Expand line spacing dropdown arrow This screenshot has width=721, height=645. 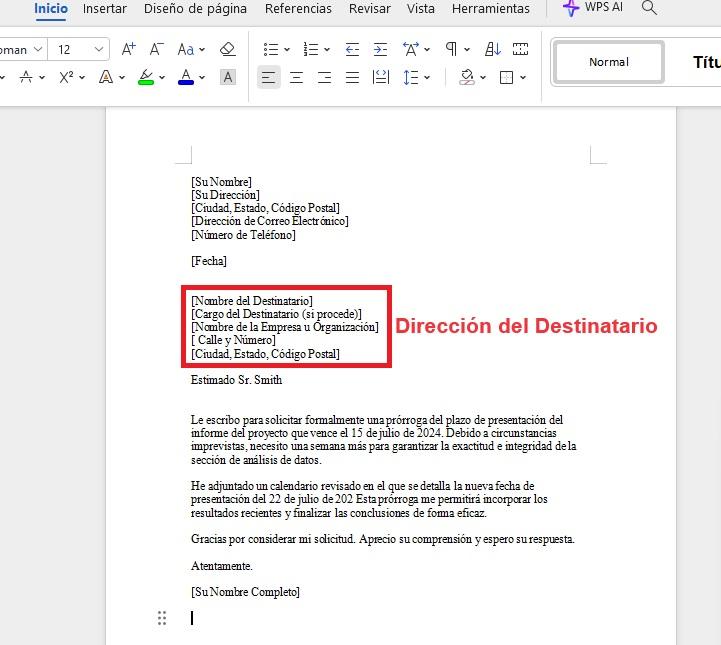[x=427, y=78]
